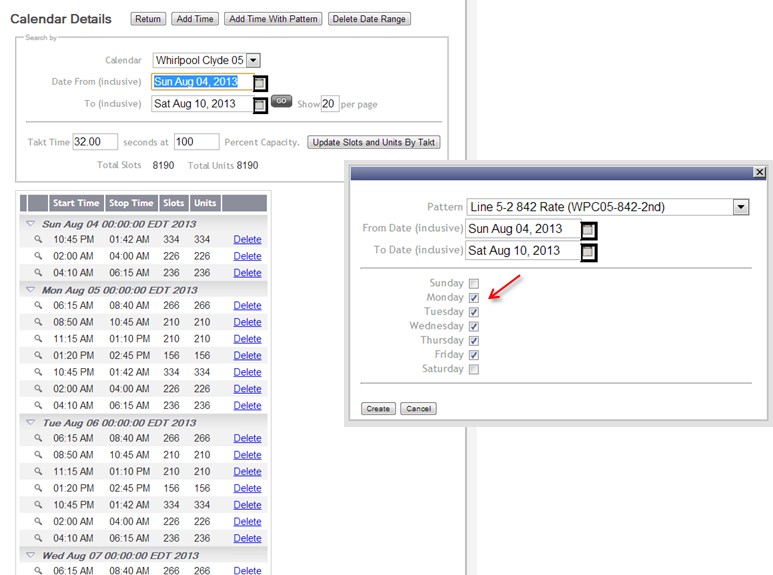Uncheck the Friday checkbox
This screenshot has width=773, height=575.
(474, 355)
